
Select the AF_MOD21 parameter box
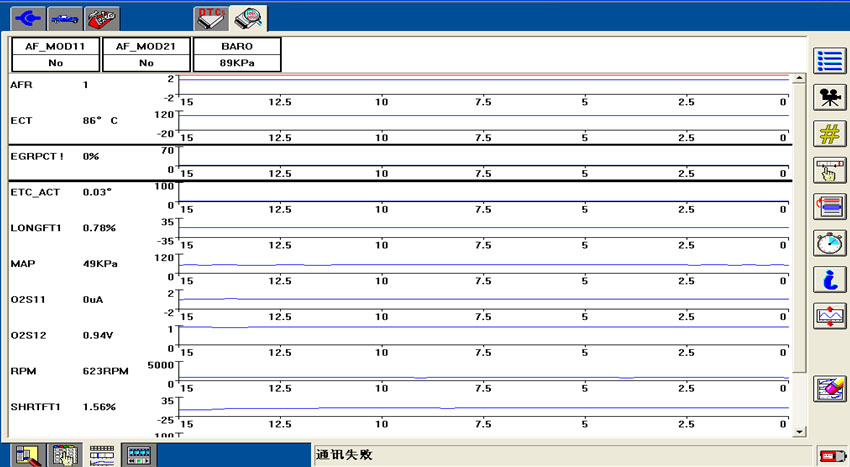(x=146, y=54)
